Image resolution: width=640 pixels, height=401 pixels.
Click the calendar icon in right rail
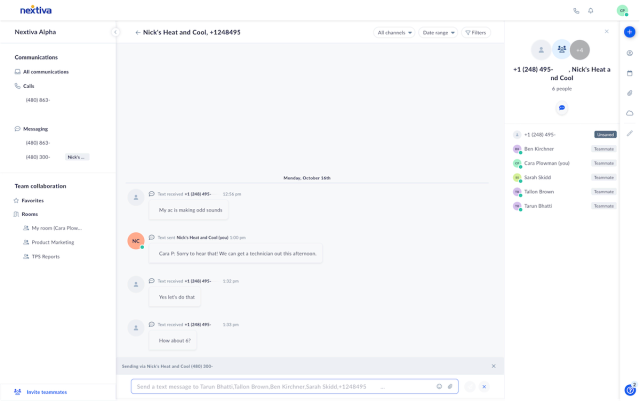click(630, 73)
